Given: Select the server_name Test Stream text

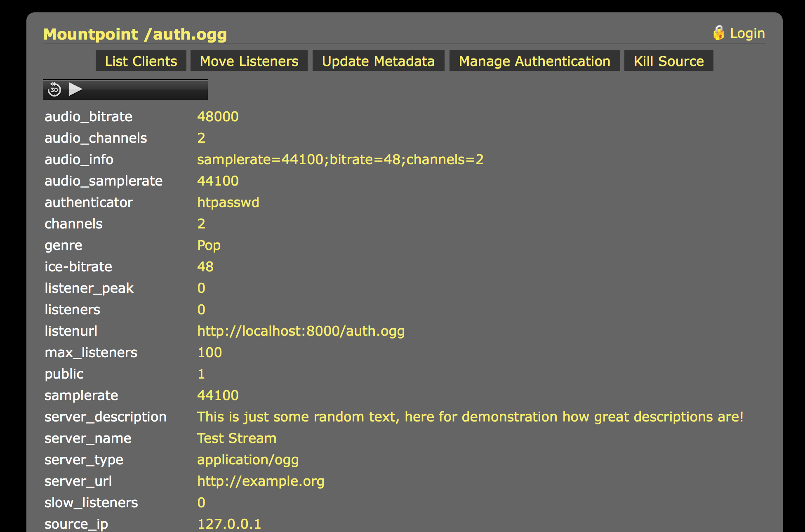Looking at the screenshot, I should tap(237, 438).
